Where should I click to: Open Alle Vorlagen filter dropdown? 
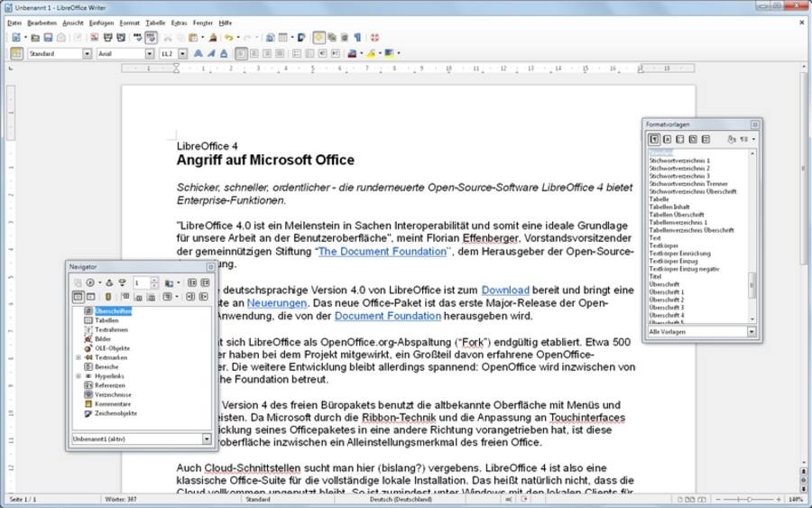coord(752,331)
